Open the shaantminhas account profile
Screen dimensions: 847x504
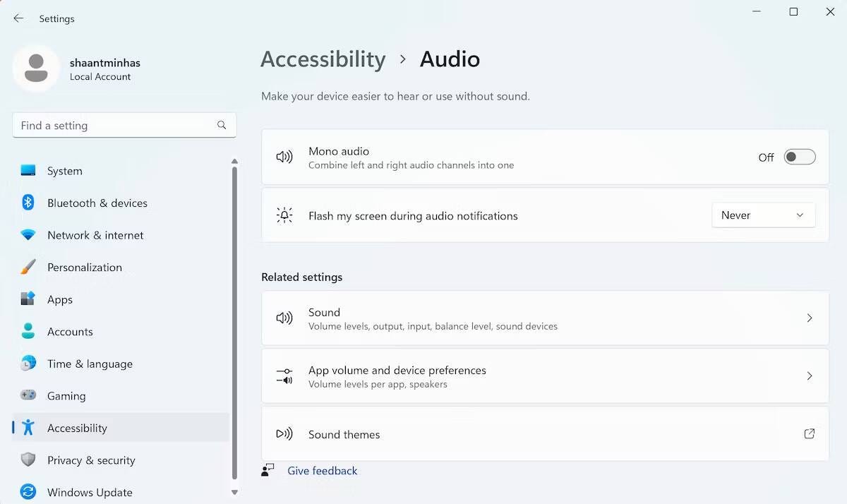point(79,68)
